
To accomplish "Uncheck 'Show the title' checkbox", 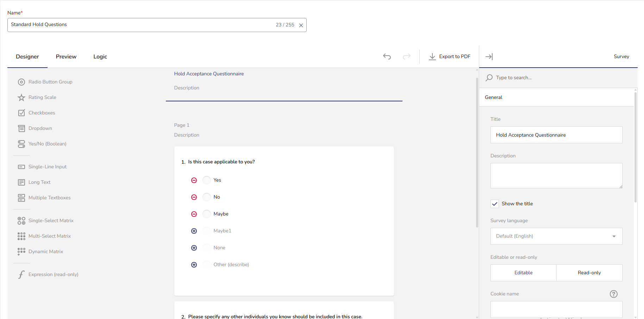I will [x=495, y=204].
